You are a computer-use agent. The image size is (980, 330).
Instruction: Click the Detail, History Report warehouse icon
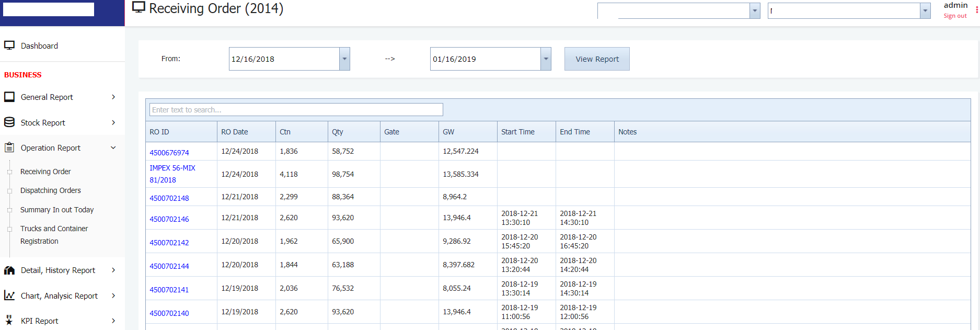pyautogui.click(x=9, y=270)
